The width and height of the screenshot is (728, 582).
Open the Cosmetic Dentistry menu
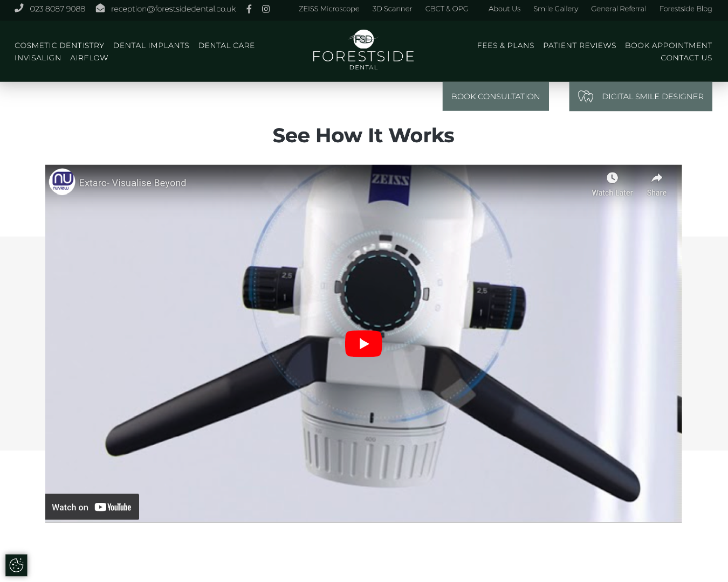(59, 45)
